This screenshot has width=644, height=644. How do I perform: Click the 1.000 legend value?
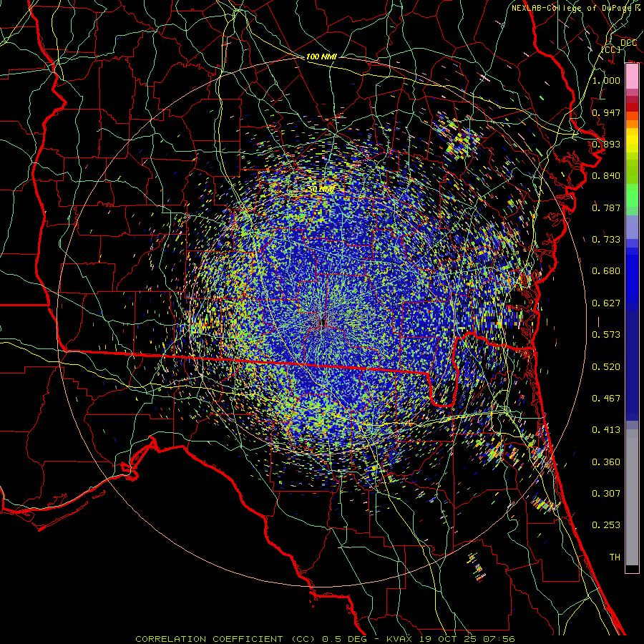pos(606,80)
